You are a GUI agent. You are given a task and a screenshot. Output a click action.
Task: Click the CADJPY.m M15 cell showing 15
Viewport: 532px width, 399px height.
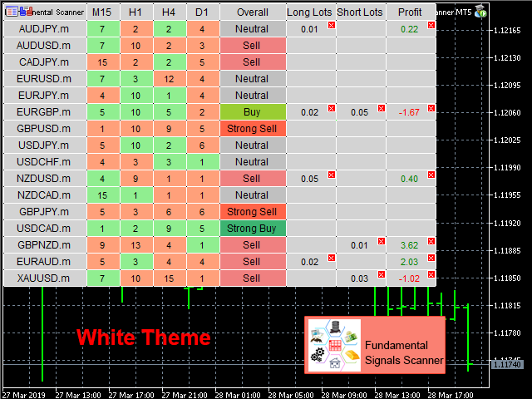point(103,62)
